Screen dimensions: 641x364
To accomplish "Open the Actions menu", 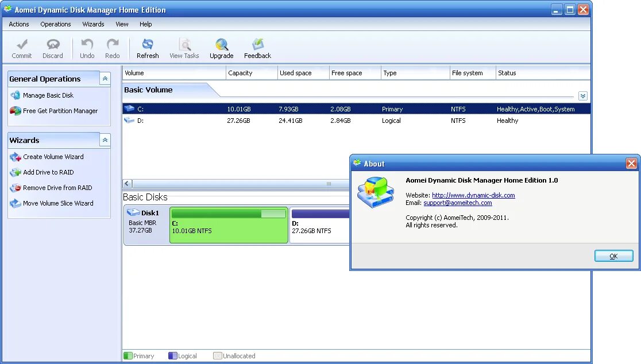I will 19,24.
